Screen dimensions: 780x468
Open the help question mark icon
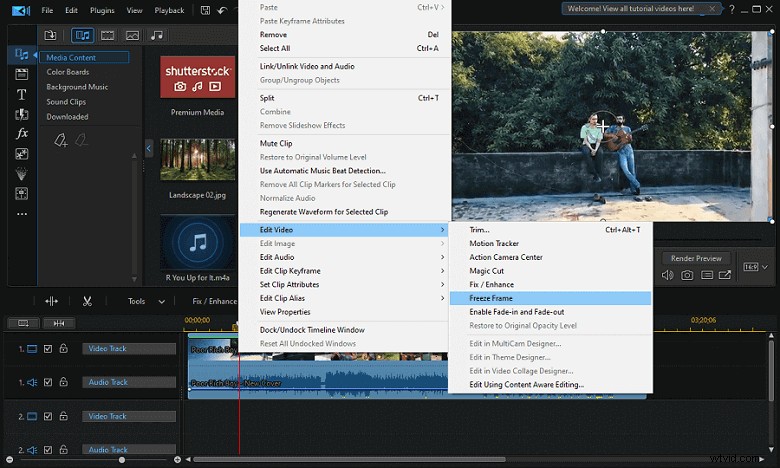click(x=732, y=9)
